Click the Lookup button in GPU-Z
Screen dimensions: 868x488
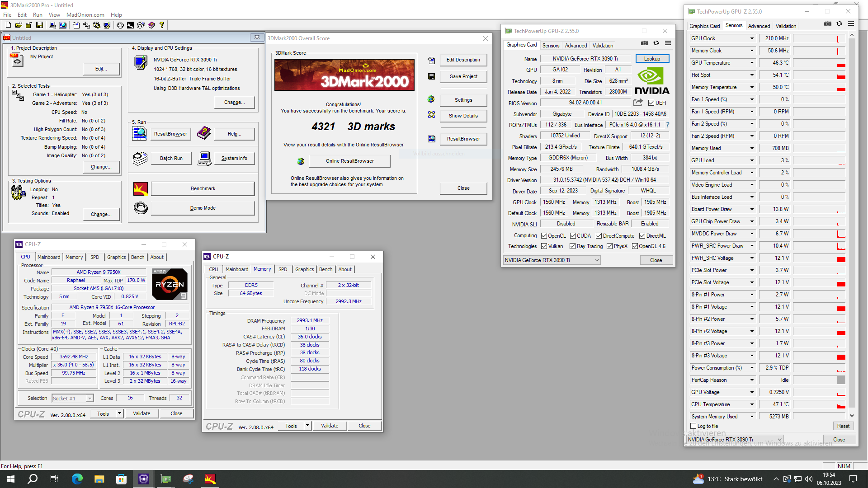tap(652, 59)
